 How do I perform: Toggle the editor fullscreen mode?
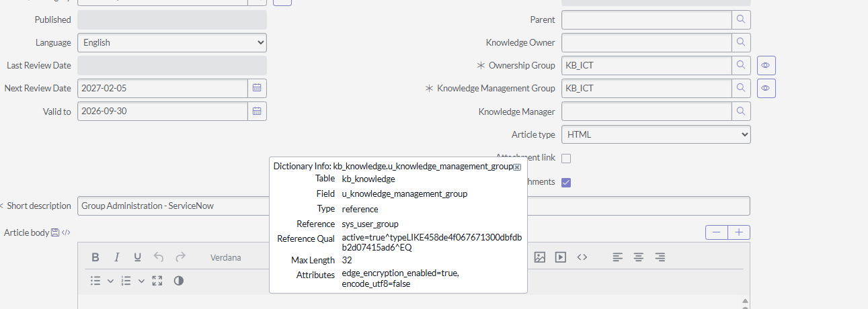(157, 281)
